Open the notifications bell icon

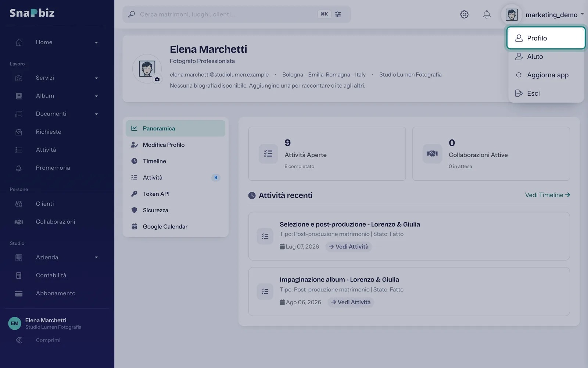pos(487,14)
